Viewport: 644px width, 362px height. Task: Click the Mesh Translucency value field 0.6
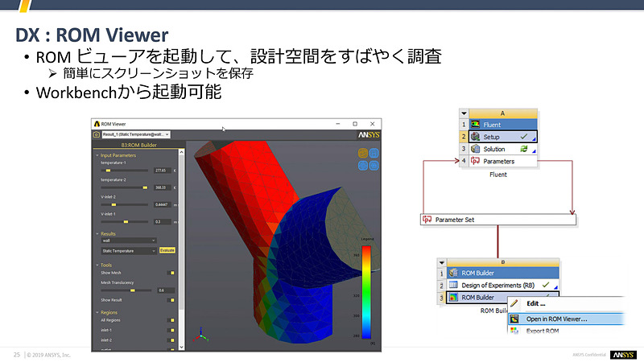pos(166,290)
